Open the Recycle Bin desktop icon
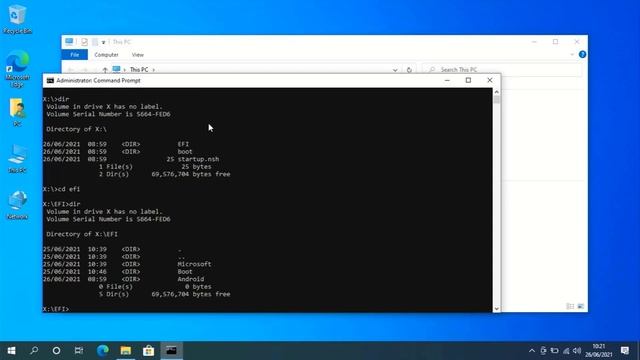Screen dimensions: 640x360 click(17, 19)
